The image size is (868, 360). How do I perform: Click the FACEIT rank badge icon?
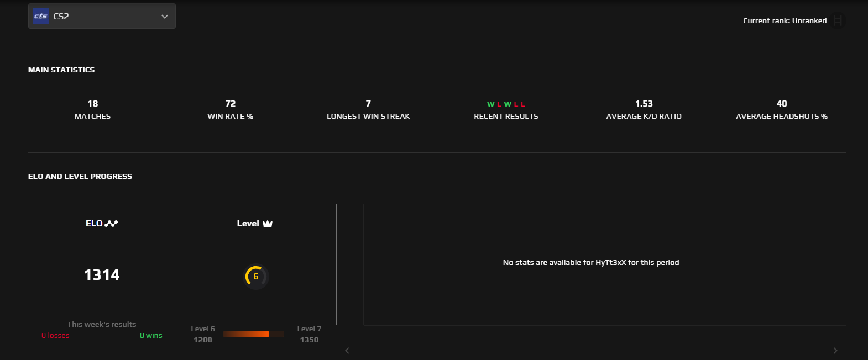click(x=838, y=20)
